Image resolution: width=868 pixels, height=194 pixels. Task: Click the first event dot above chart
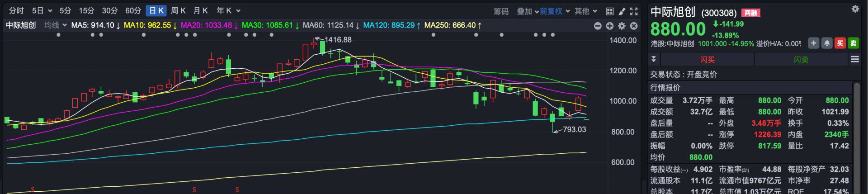tap(58, 35)
